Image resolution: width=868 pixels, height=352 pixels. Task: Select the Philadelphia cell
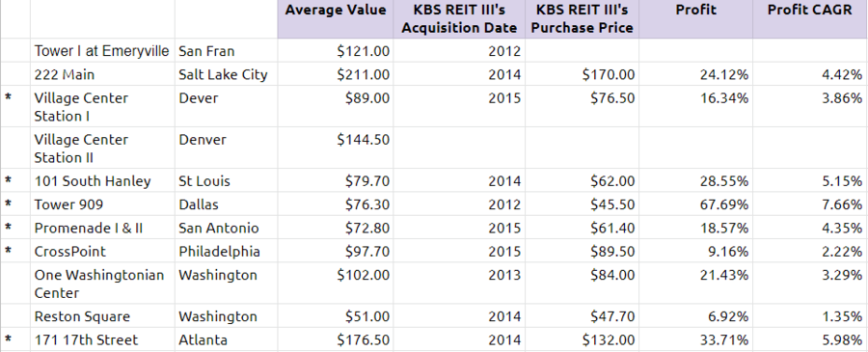click(226, 252)
